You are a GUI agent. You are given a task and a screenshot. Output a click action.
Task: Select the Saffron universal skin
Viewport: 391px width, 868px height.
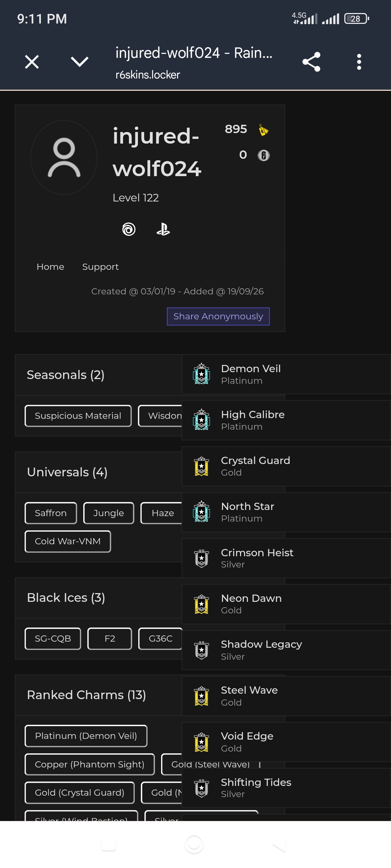click(51, 513)
